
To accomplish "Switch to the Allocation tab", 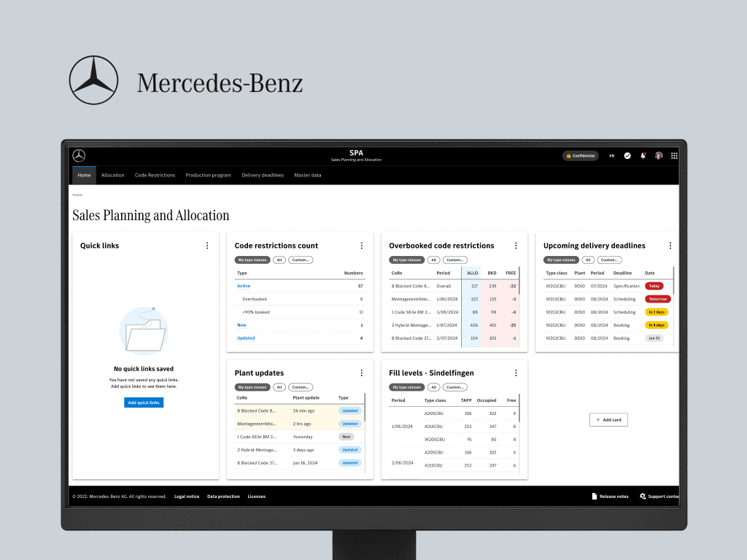I will 112,175.
